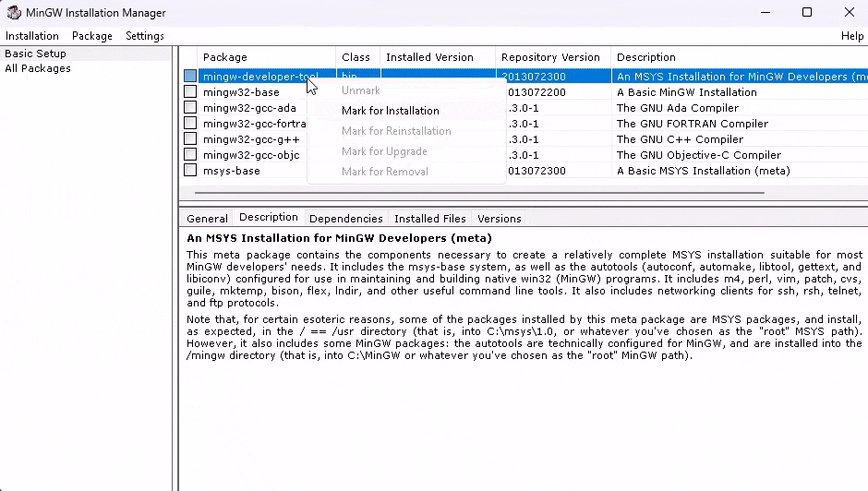The image size is (868, 491).
Task: Click 'The GNU FORTRAN Compiler' description cell
Action: coord(692,124)
